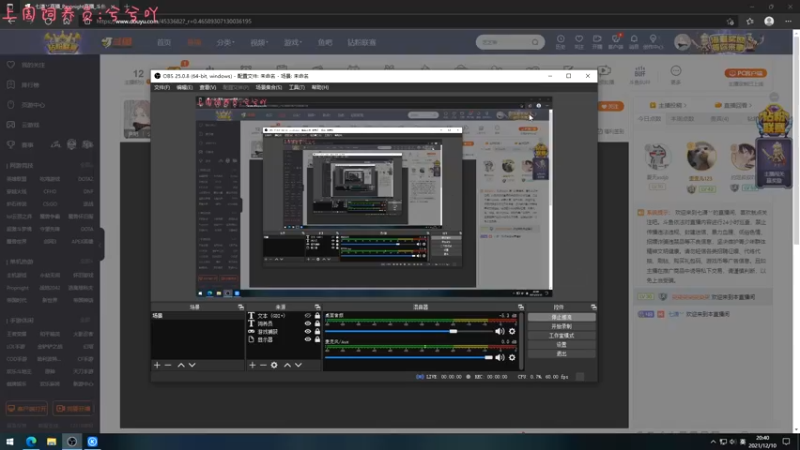Undock the Sources panel

pyautogui.click(x=317, y=307)
